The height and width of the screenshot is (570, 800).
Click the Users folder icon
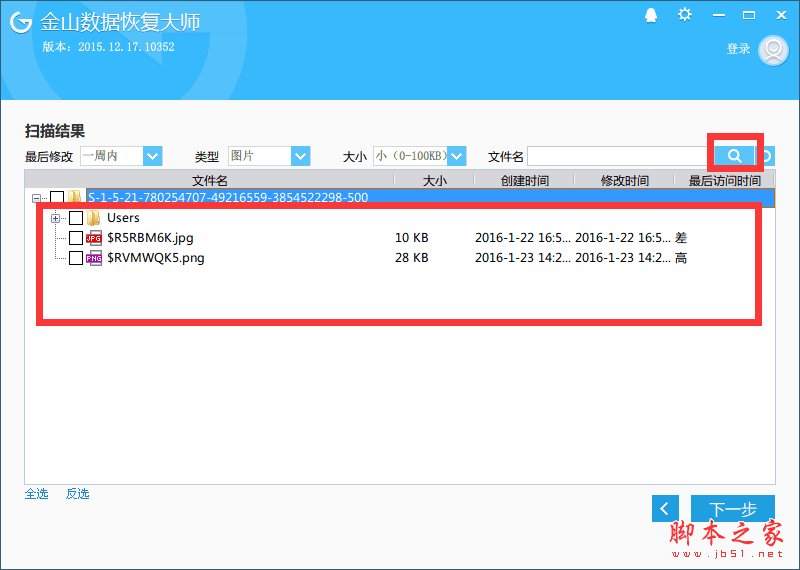point(93,218)
